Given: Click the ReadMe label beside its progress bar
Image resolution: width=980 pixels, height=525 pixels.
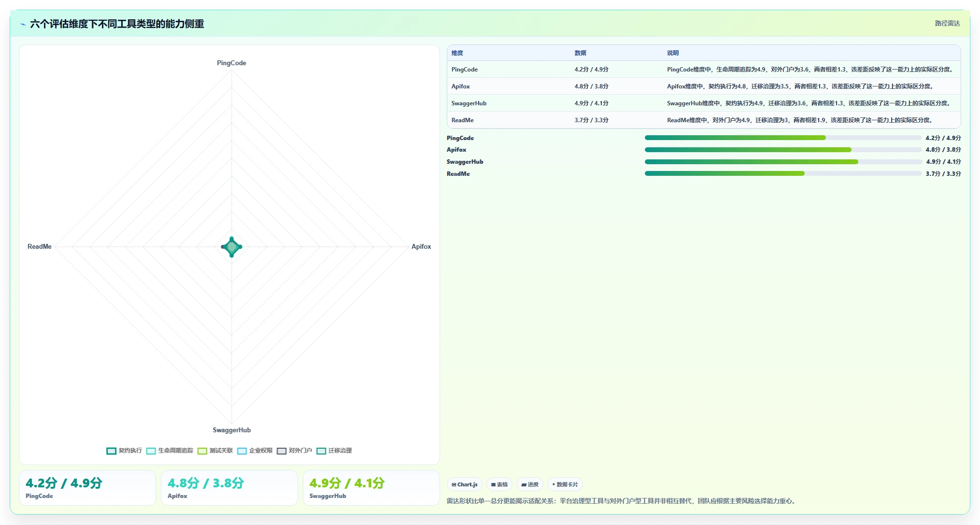Looking at the screenshot, I should (x=458, y=174).
